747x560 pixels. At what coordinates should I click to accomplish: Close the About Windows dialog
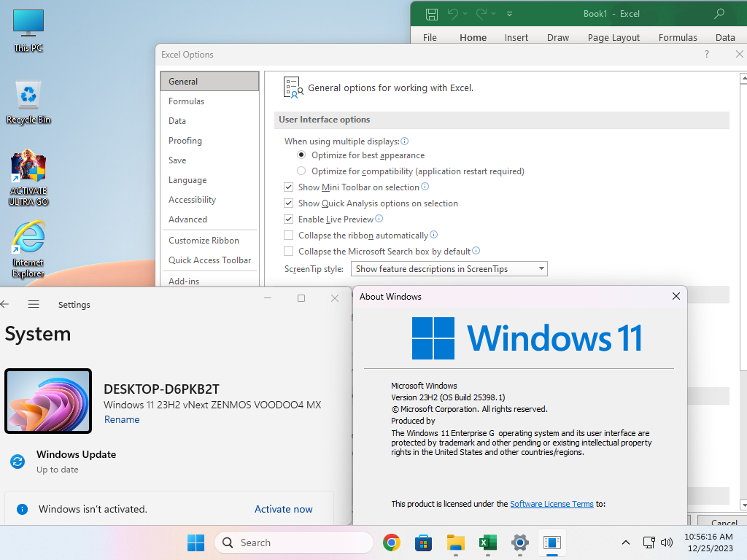click(676, 296)
